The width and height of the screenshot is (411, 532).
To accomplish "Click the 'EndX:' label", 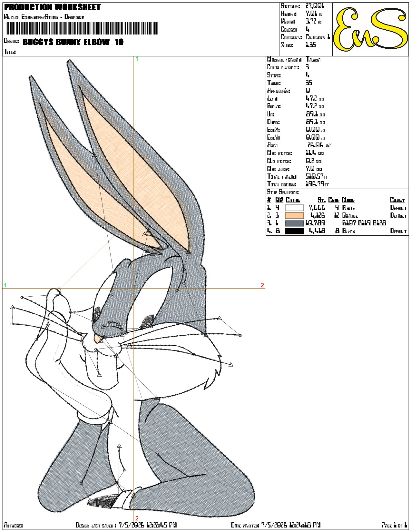I will pyautogui.click(x=273, y=130).
